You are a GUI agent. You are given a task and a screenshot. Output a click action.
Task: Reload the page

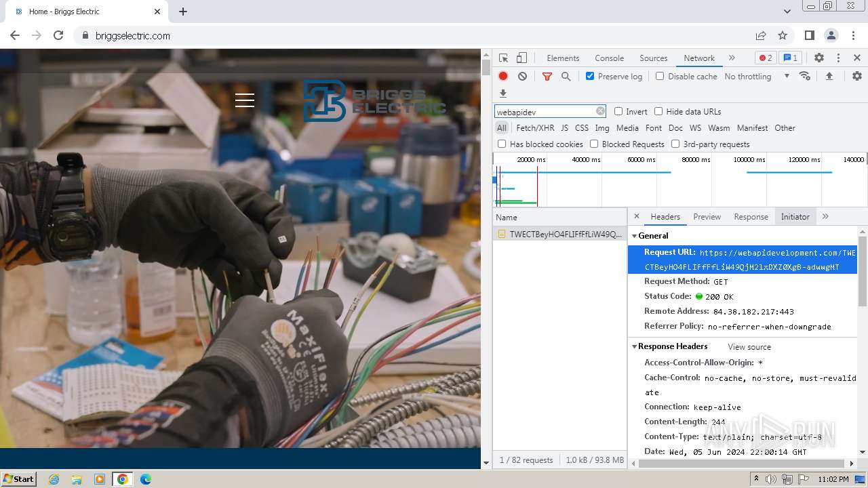click(x=58, y=35)
